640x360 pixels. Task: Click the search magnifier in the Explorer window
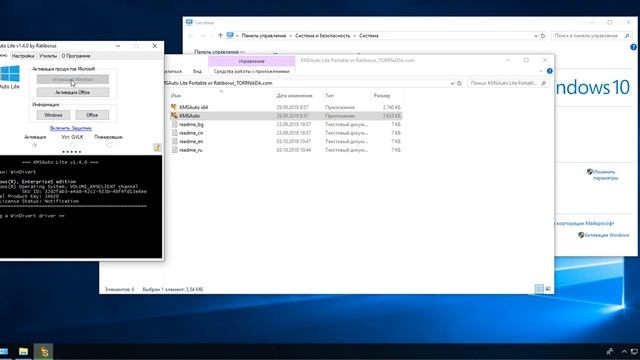coord(543,83)
